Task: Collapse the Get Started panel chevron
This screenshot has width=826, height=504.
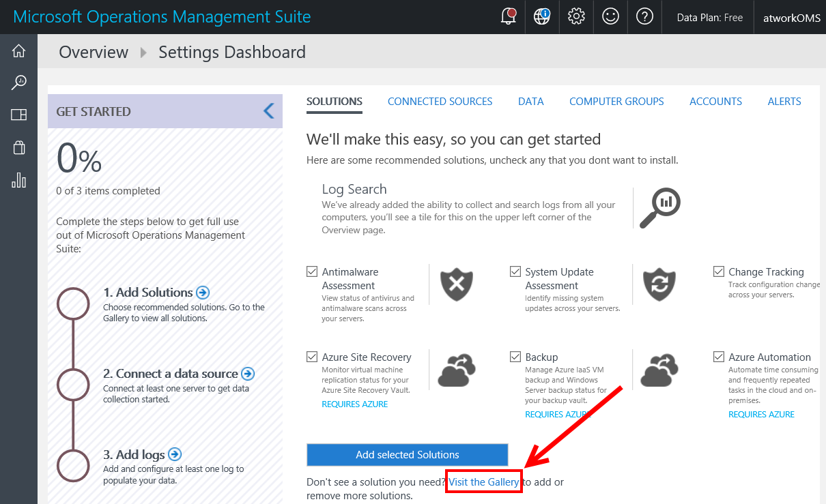Action: 268,111
